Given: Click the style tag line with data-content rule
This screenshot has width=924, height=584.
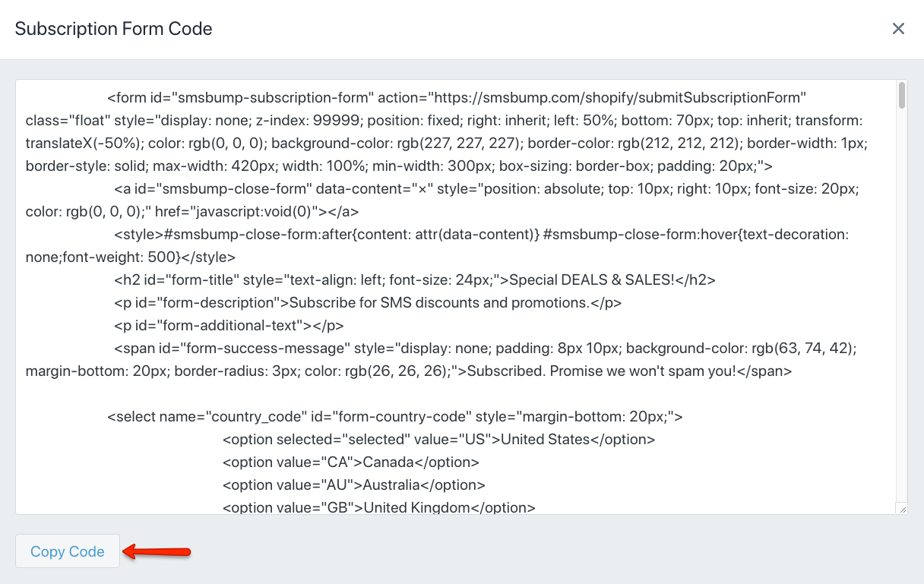Looking at the screenshot, I should tap(482, 234).
